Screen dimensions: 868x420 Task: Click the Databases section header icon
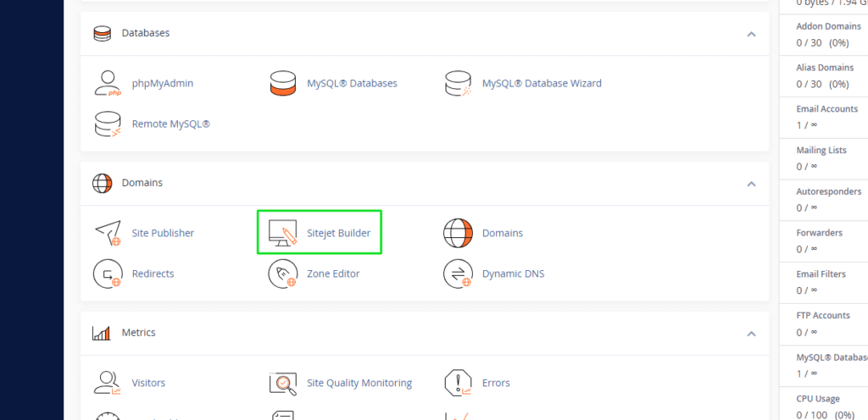102,33
